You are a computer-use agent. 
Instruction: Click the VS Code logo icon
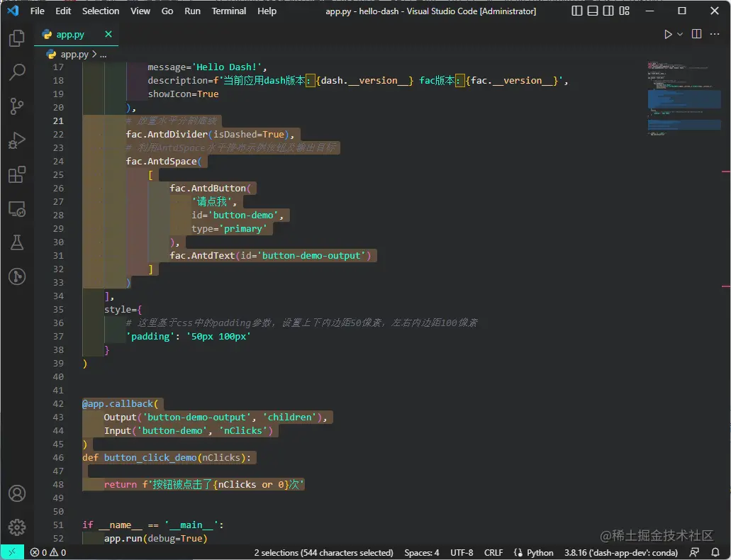(x=13, y=10)
